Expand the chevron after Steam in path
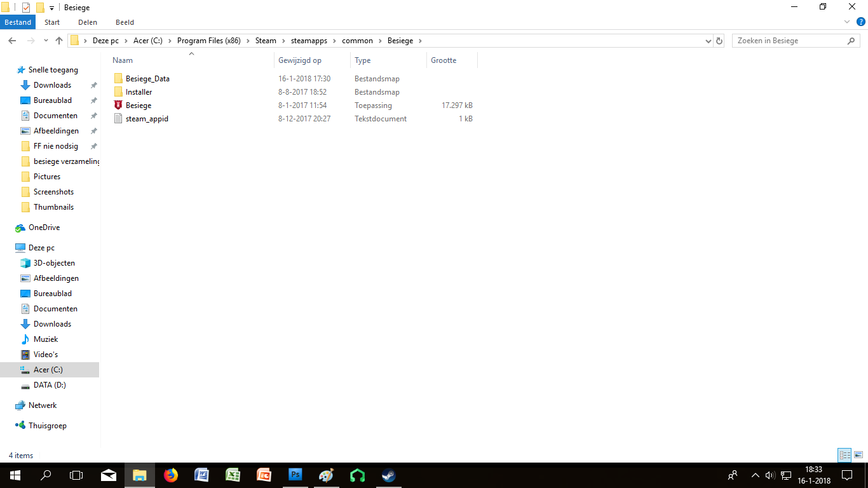Screen dimensions: 868x488 283,41
